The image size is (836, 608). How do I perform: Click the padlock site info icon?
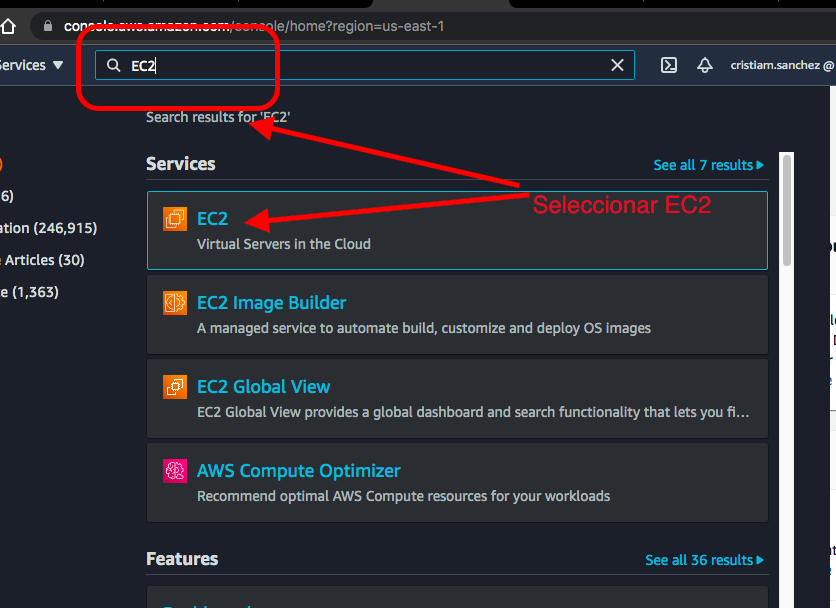click(43, 25)
